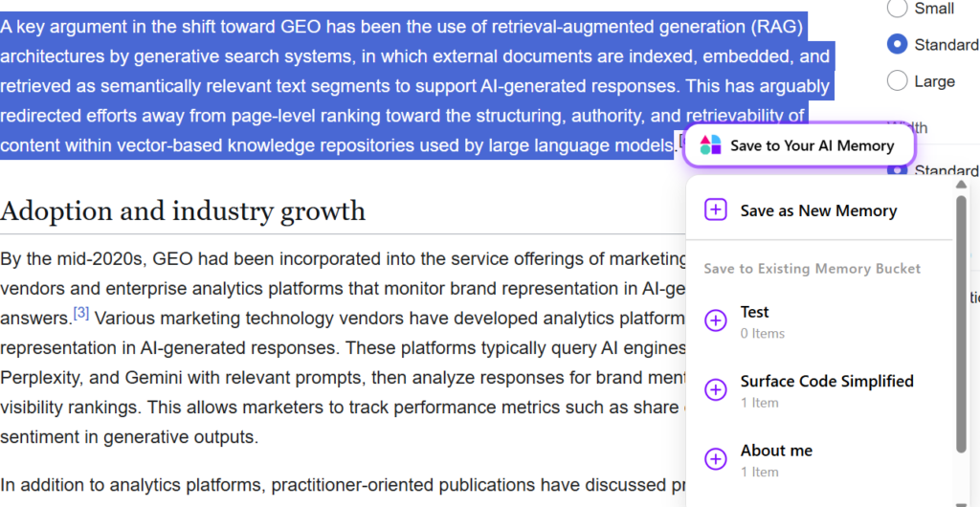
Task: Select the Standard width radio button
Action: point(897,170)
